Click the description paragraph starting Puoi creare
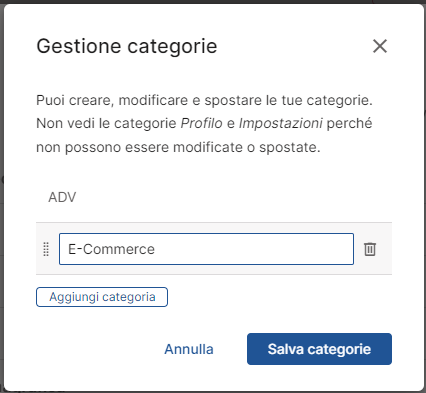Viewport: 426px width, 393px height. coord(204,124)
